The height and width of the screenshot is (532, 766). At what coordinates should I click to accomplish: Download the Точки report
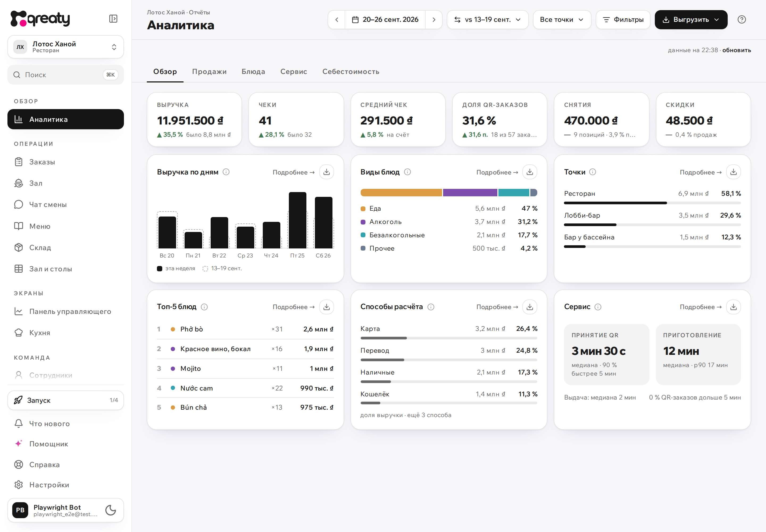(733, 172)
